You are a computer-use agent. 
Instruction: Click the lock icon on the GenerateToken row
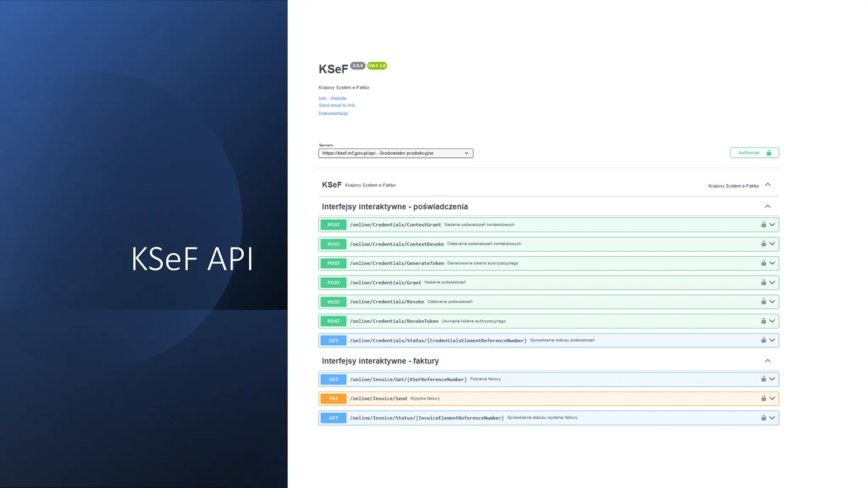tap(763, 263)
